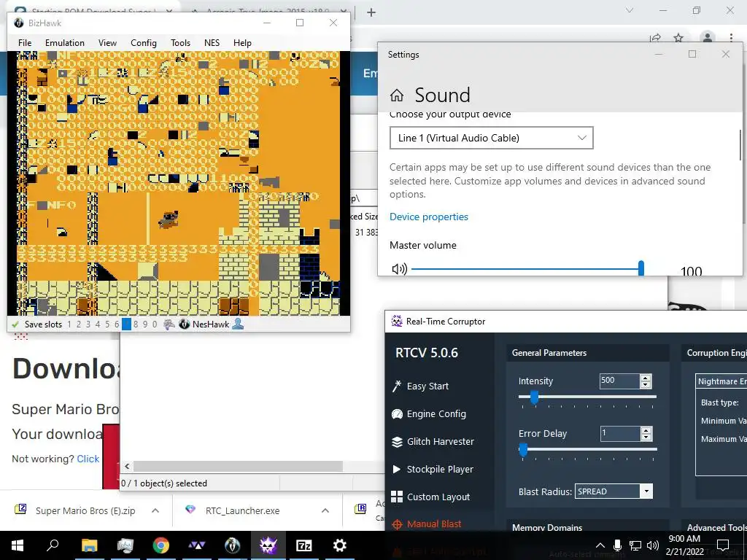
Task: Open Device properties link in Sound settings
Action: (429, 217)
